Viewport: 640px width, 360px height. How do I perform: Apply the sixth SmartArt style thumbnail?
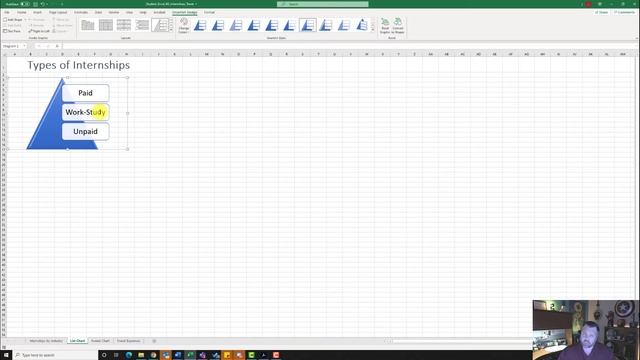(289, 25)
